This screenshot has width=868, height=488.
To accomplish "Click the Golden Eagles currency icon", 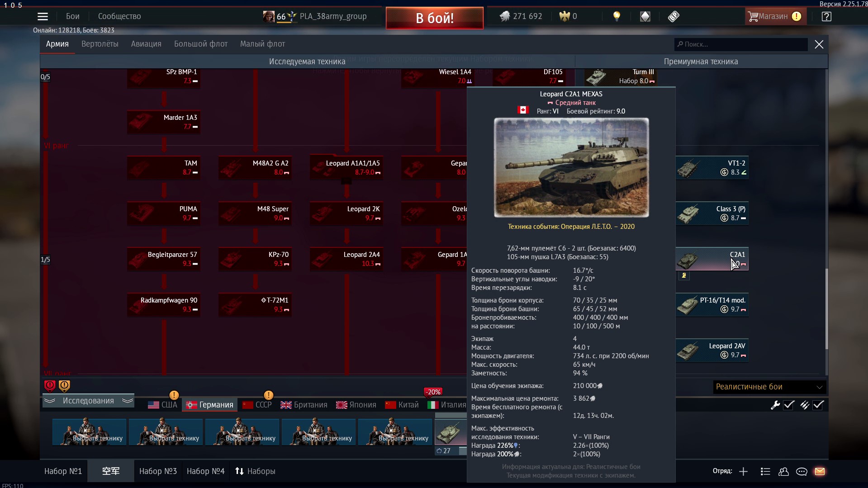I will (x=564, y=16).
